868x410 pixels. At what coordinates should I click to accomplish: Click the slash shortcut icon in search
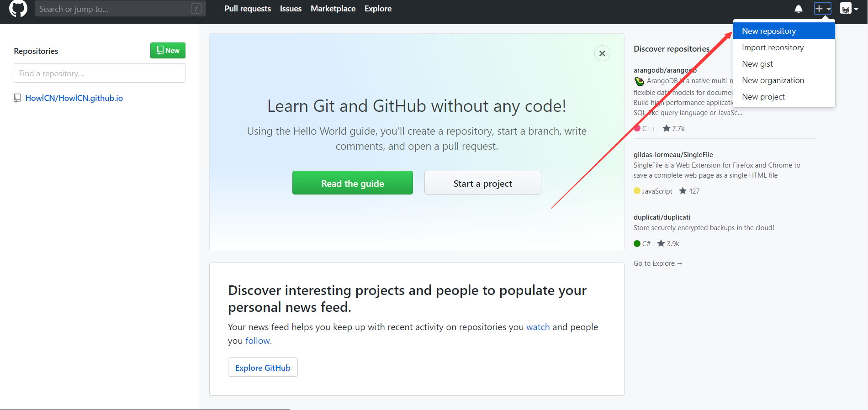click(x=196, y=9)
